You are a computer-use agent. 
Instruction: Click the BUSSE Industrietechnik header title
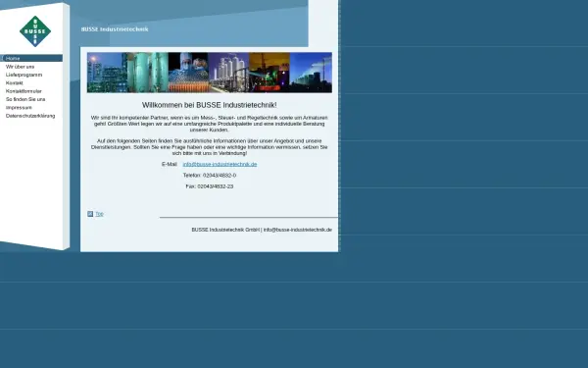coord(115,29)
